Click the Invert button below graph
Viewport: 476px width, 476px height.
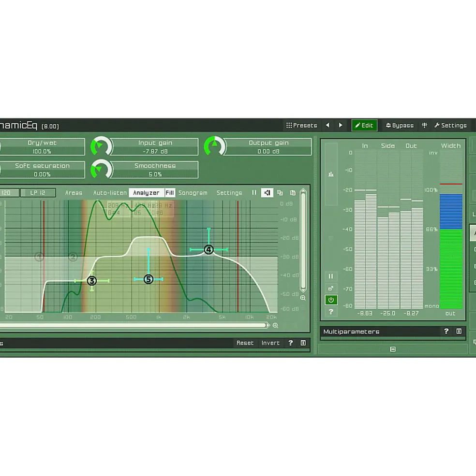click(x=270, y=343)
